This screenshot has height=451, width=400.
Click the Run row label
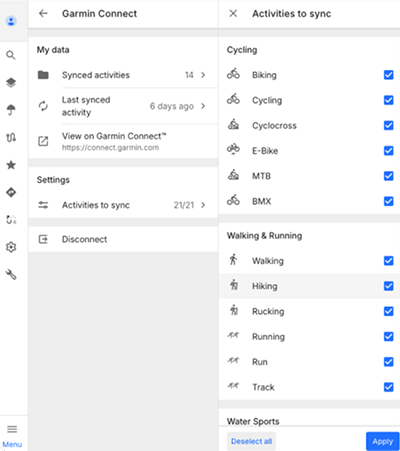coord(260,362)
